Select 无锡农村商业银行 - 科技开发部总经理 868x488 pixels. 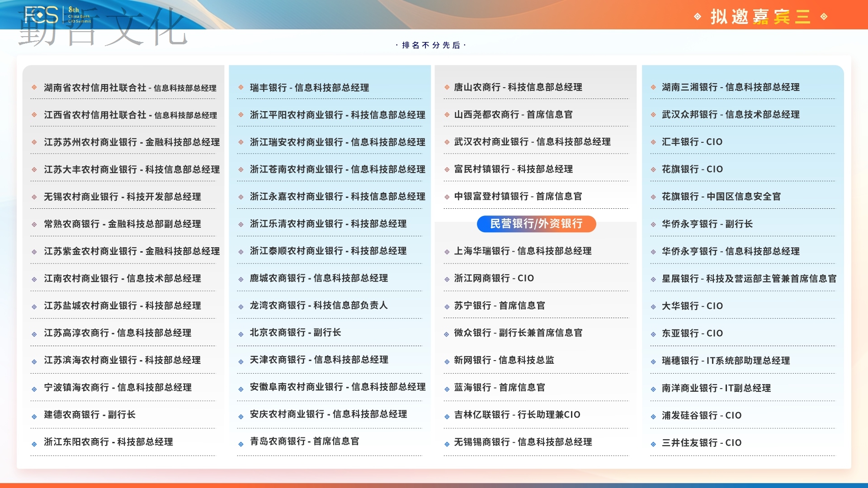click(x=123, y=197)
